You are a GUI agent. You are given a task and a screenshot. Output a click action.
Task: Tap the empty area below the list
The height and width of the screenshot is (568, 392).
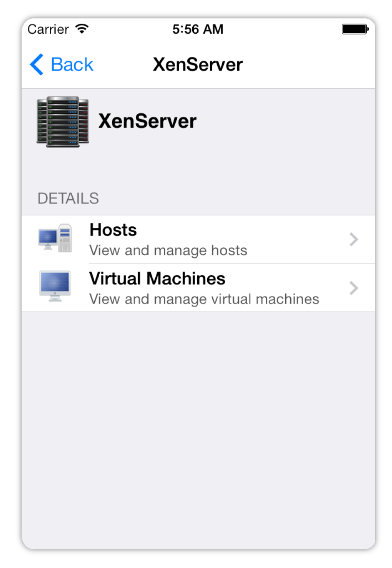point(198,430)
